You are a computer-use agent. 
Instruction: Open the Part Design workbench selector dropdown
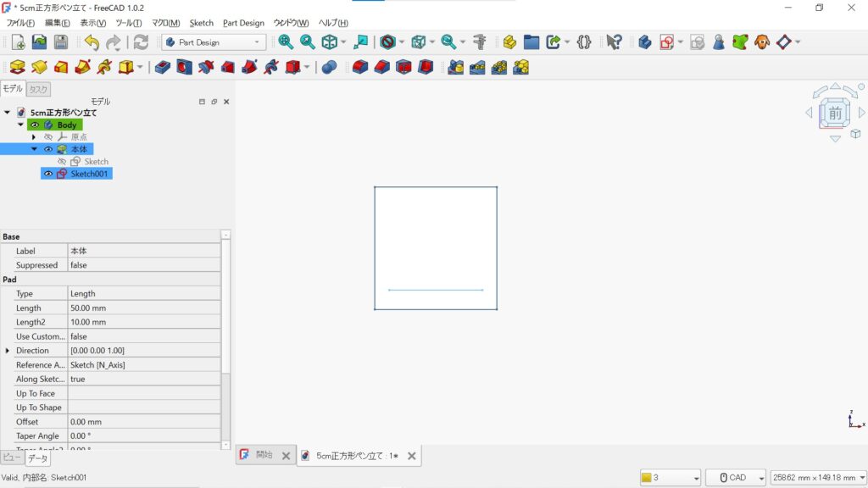255,42
